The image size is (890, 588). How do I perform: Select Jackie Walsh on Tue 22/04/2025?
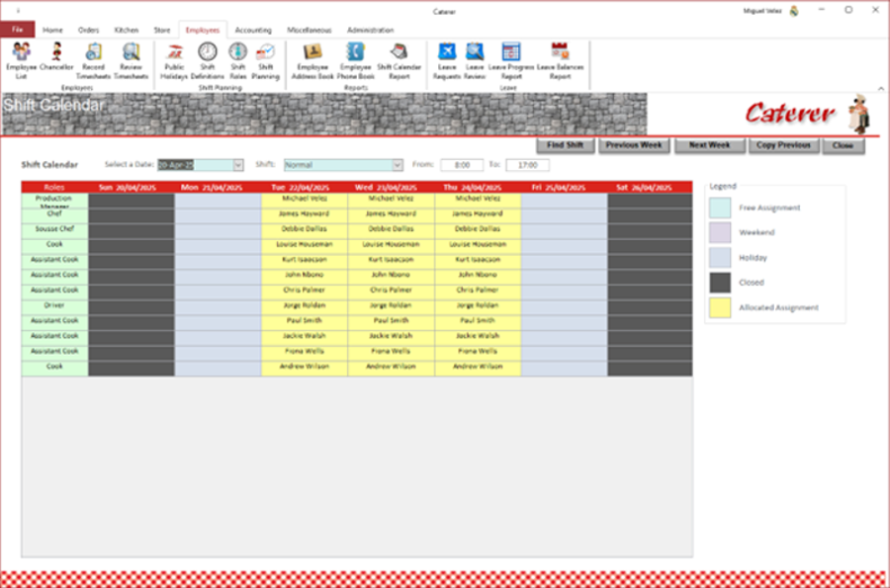click(x=305, y=338)
